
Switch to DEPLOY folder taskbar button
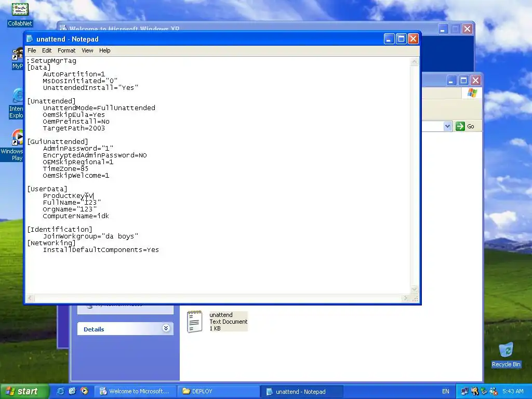[218, 391]
